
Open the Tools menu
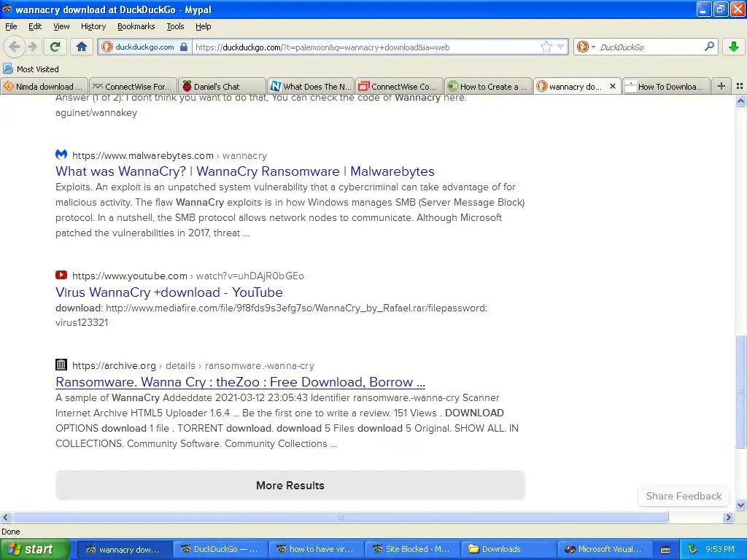pyautogui.click(x=175, y=26)
